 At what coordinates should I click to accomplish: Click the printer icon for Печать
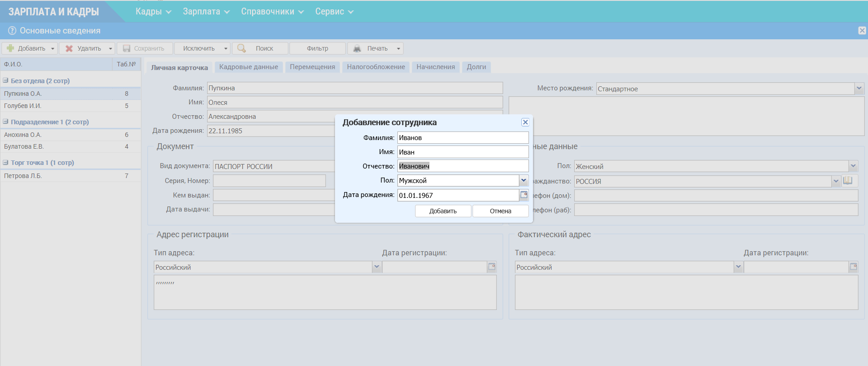point(357,48)
